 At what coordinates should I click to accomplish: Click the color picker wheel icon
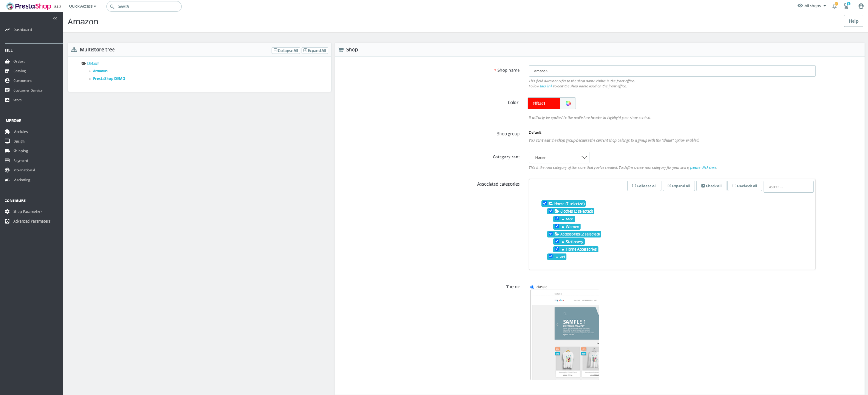(x=568, y=103)
